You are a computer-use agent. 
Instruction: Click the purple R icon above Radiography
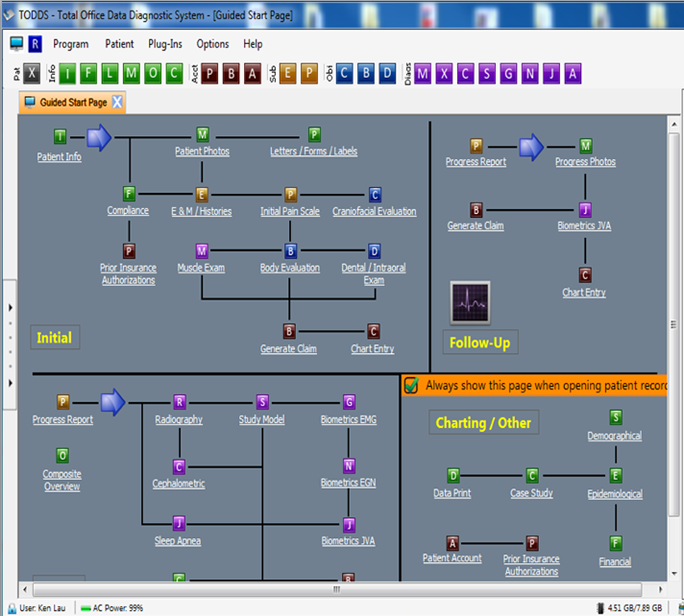(179, 402)
